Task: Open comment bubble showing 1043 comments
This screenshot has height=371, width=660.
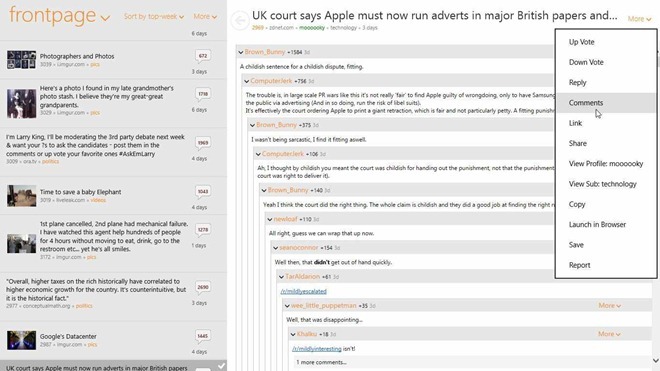Action: click(203, 192)
